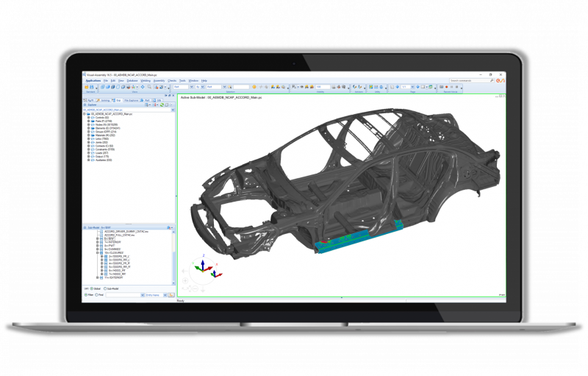Close the Explorer panel with X button

pyautogui.click(x=173, y=96)
